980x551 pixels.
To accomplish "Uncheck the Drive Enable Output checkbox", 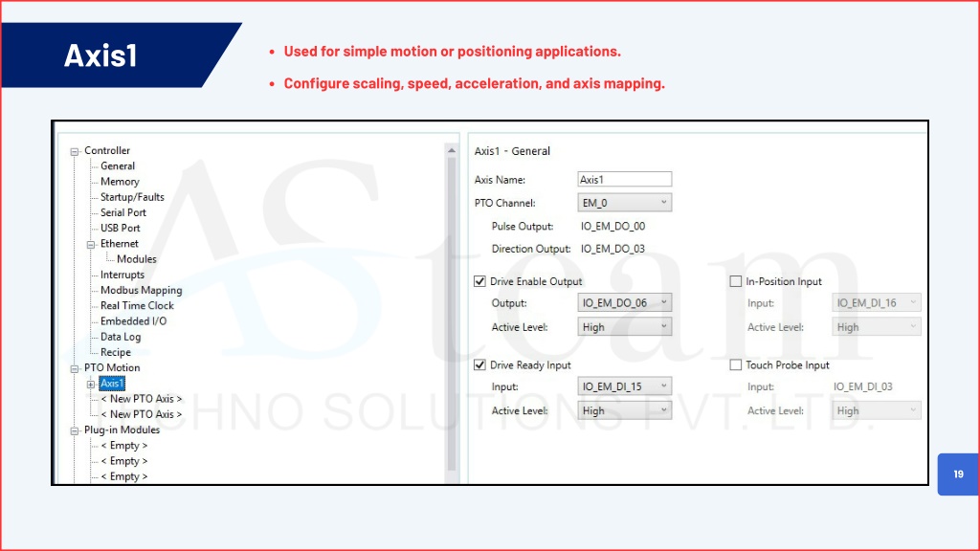I will point(480,281).
